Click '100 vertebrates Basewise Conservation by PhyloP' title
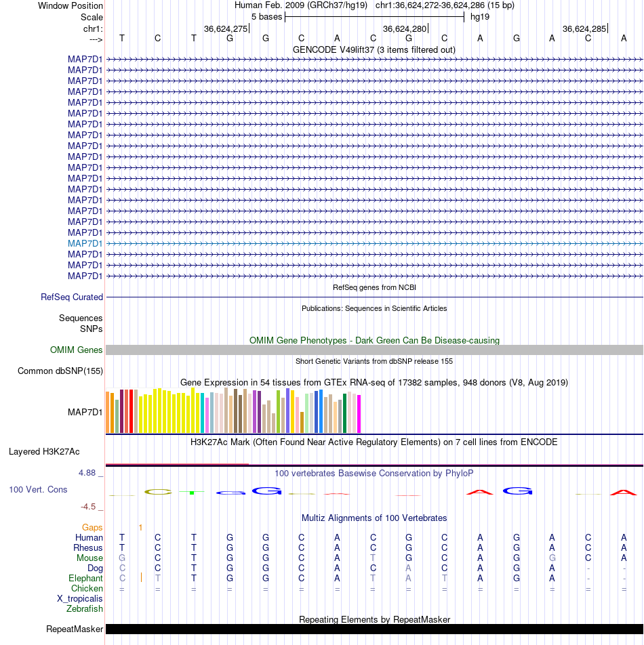The height and width of the screenshot is (645, 644). click(x=374, y=473)
